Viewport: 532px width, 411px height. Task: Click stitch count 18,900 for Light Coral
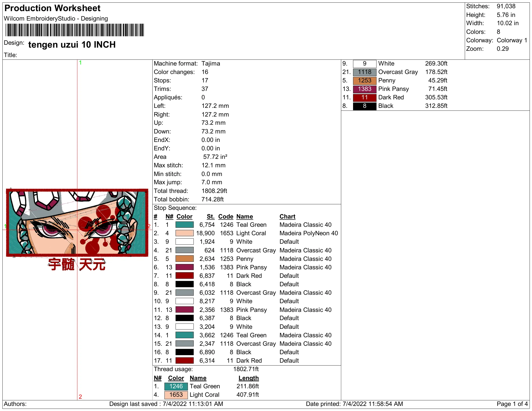[206, 233]
